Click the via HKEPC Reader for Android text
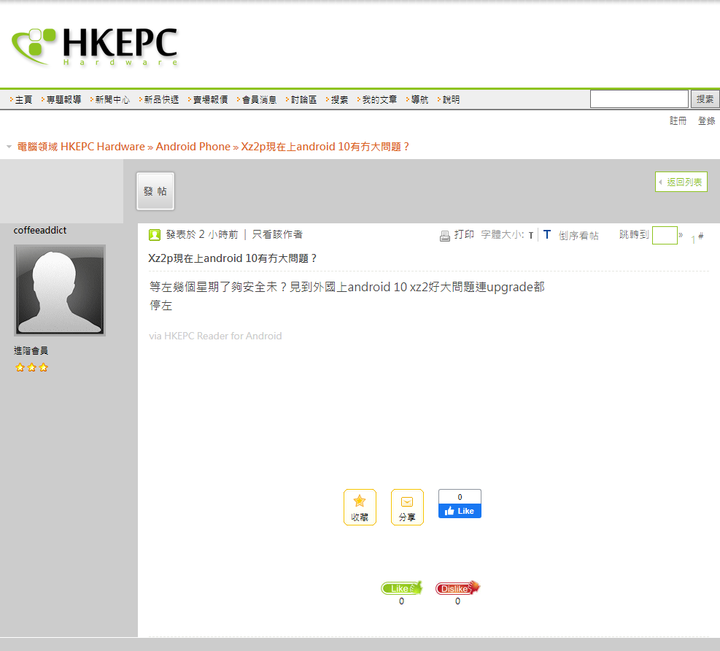The height and width of the screenshot is (651, 720). [215, 336]
